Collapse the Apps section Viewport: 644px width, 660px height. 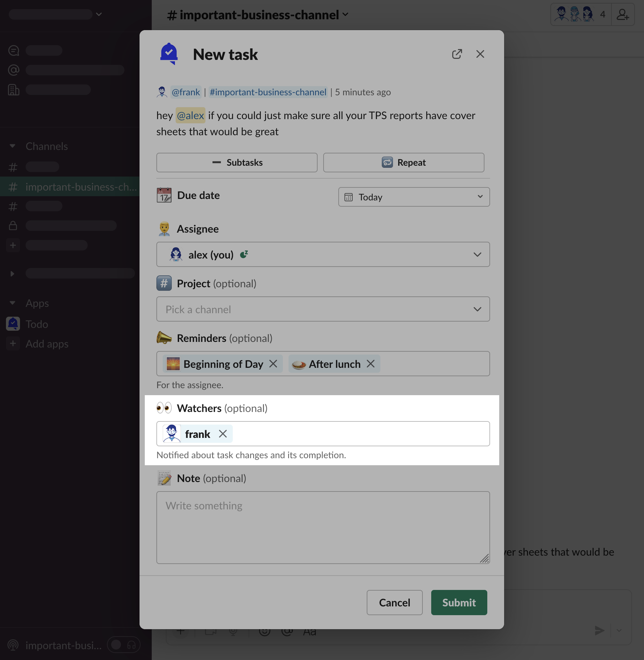coord(13,303)
